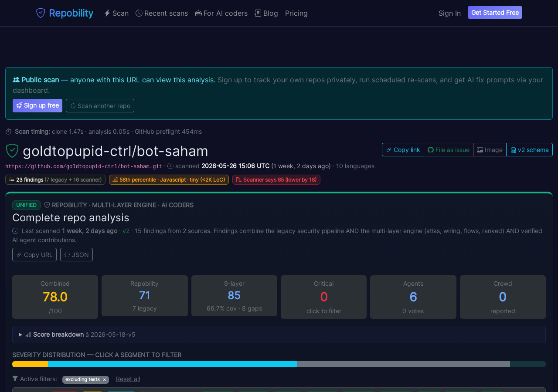
Task: Click the 'Complete repo analysis' heading
Action: pyautogui.click(x=71, y=217)
